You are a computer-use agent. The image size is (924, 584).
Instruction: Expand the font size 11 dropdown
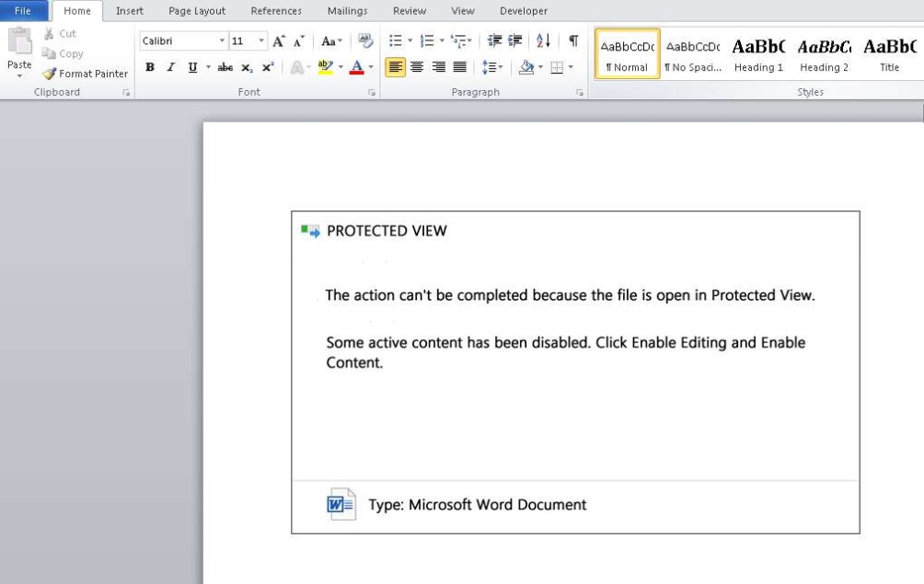pos(261,41)
